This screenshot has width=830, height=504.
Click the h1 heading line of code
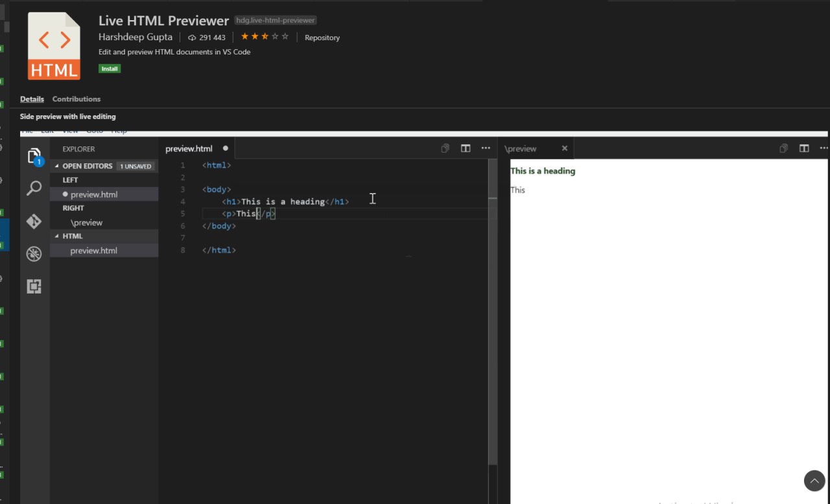[x=285, y=201]
